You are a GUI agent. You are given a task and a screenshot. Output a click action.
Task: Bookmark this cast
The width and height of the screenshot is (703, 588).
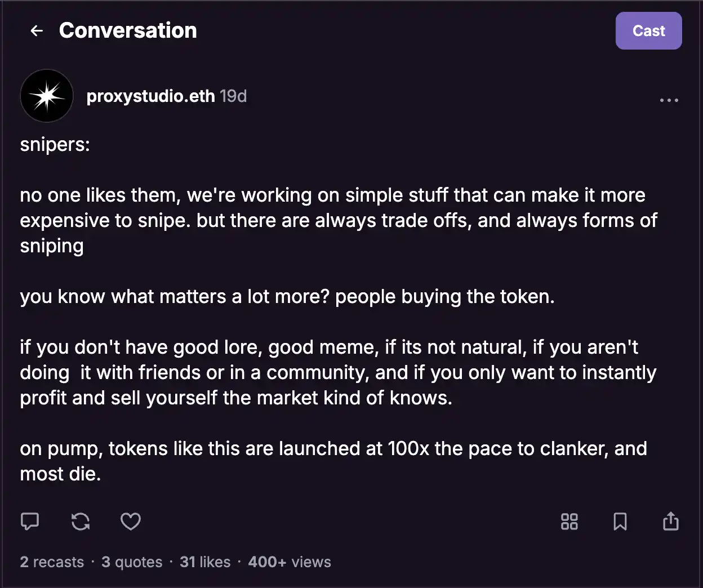[x=620, y=522]
